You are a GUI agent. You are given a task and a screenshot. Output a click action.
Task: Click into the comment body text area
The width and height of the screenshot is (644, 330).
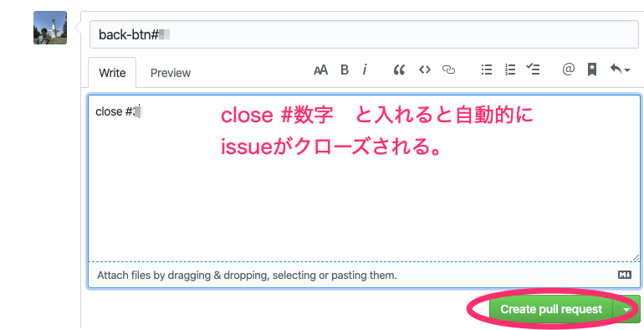click(x=364, y=178)
